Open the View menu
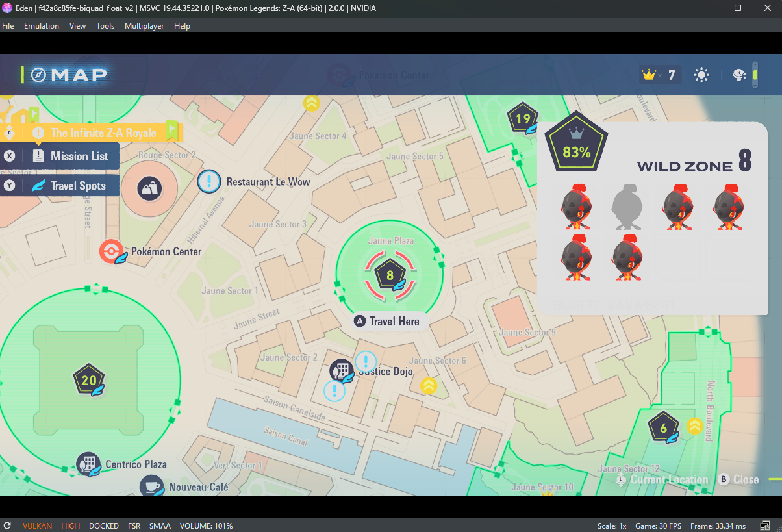This screenshot has width=782, height=532. coord(77,26)
